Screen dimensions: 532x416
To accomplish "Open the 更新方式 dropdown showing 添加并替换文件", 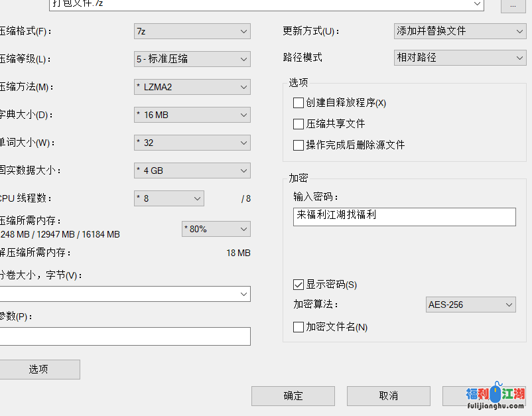I will click(460, 31).
